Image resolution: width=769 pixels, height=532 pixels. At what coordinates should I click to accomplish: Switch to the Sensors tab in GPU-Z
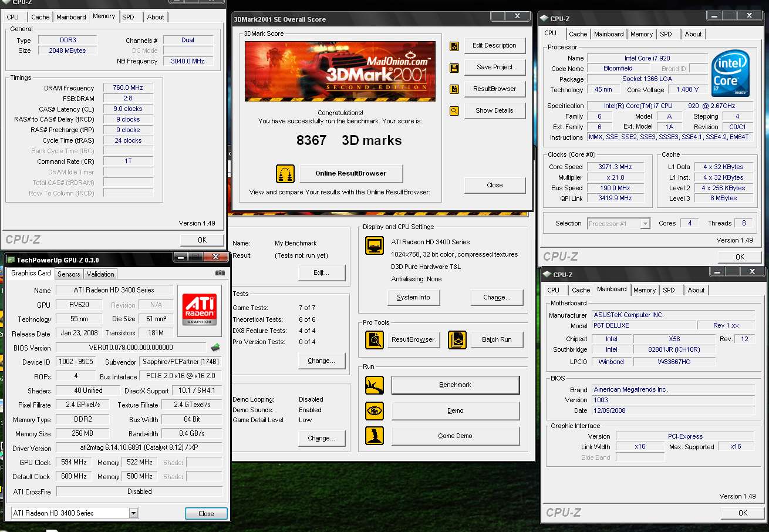pos(69,274)
